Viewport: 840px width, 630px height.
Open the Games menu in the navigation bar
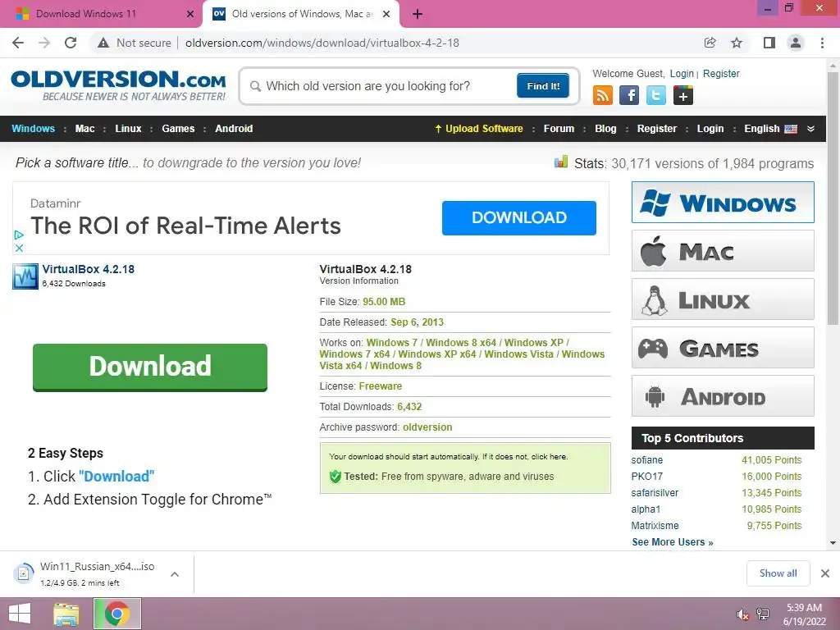(x=178, y=129)
